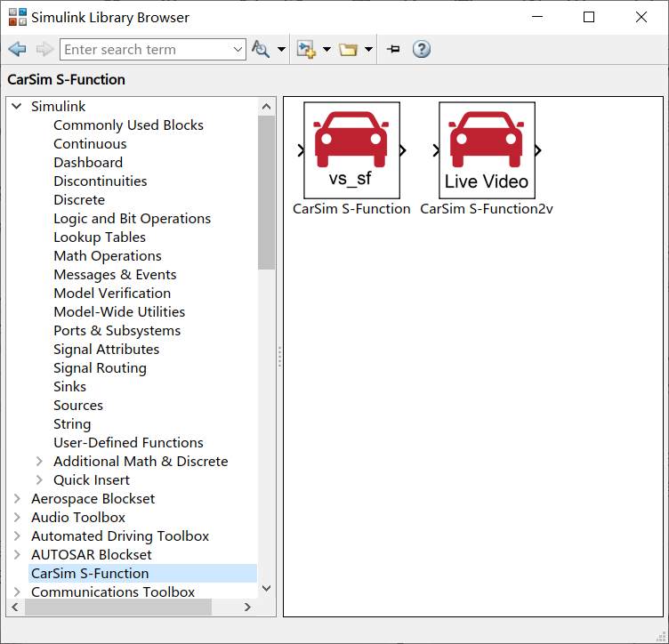The width and height of the screenshot is (669, 644).
Task: Select the CarSim S-Function vs_sf block
Action: tap(351, 150)
